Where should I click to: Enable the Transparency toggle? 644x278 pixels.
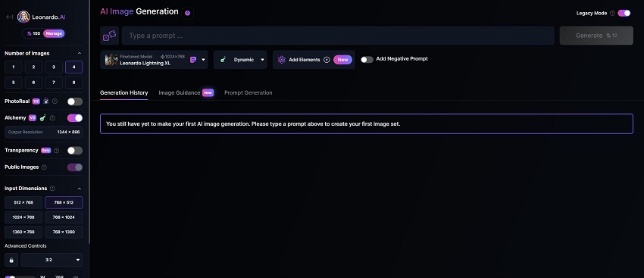[75, 151]
